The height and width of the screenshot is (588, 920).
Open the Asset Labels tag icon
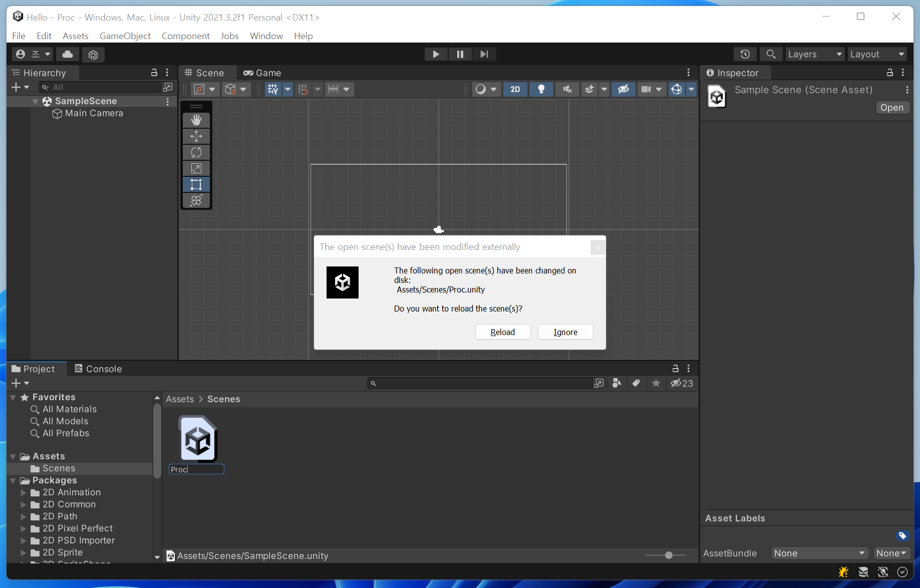[x=902, y=535]
